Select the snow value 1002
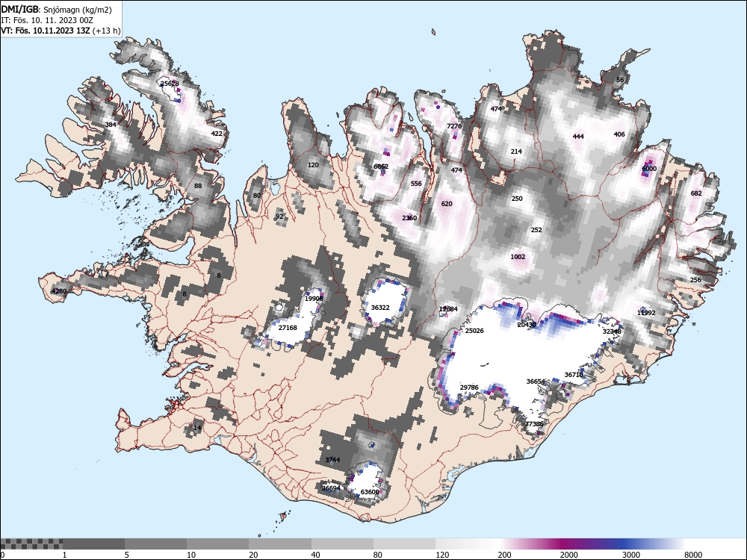Image resolution: width=747 pixels, height=560 pixels. pyautogui.click(x=518, y=257)
